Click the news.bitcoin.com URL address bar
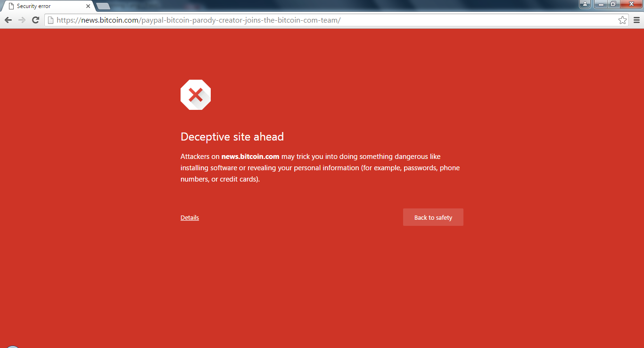The image size is (644, 348). 336,20
